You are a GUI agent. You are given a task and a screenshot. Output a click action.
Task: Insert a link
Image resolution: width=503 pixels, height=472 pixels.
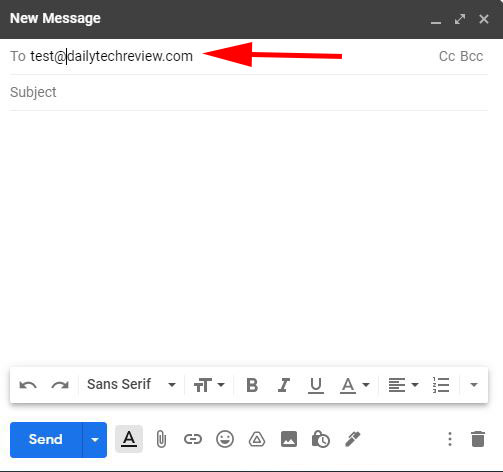(x=193, y=439)
